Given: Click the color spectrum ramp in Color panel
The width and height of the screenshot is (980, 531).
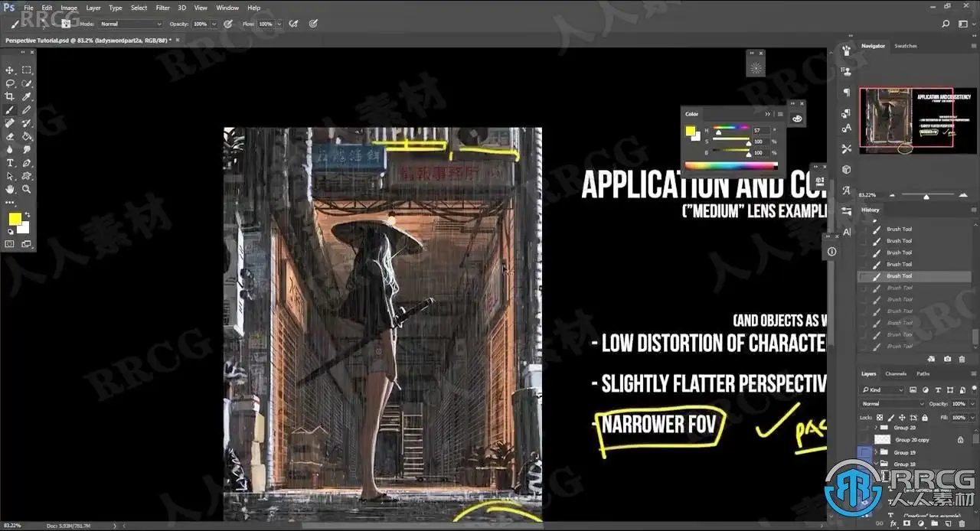Looking at the screenshot, I should point(731,165).
